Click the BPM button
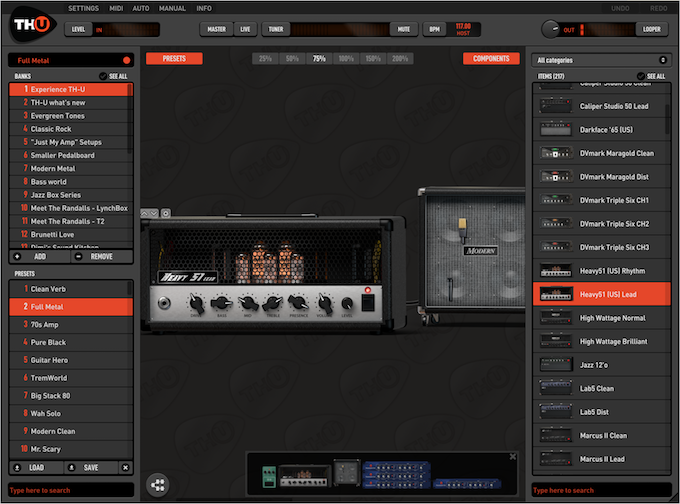This screenshot has width=680, height=504. click(x=435, y=29)
